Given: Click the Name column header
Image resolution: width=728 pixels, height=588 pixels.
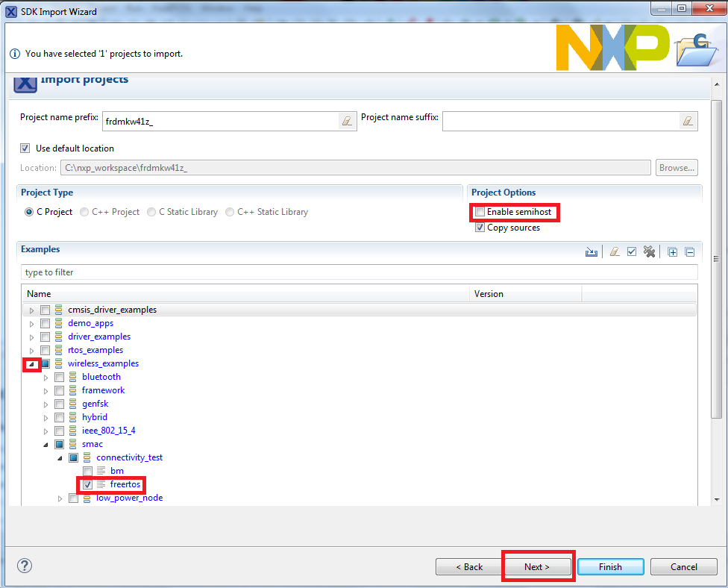Looking at the screenshot, I should (x=39, y=294).
